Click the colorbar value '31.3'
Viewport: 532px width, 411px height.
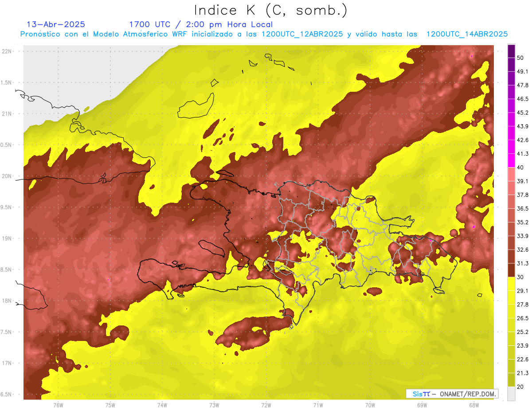tap(522, 263)
